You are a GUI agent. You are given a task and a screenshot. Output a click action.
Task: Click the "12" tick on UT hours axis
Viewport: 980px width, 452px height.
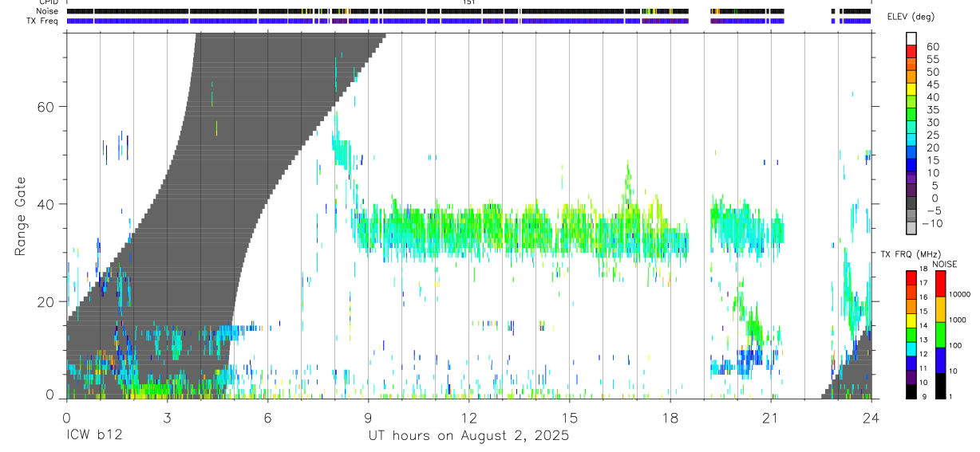tap(468, 417)
